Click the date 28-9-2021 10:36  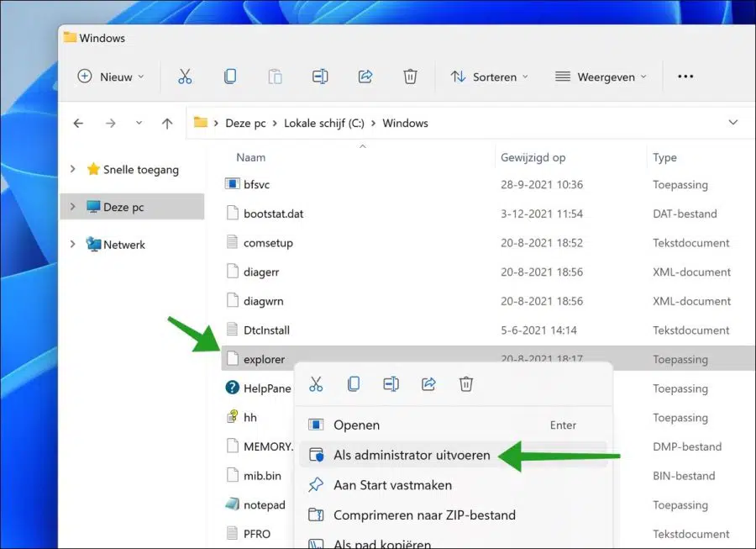[x=542, y=184]
